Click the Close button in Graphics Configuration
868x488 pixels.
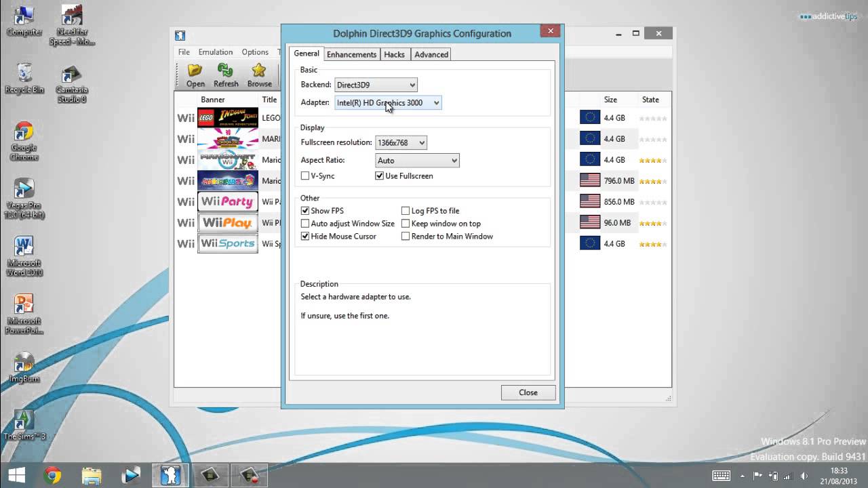click(x=528, y=392)
